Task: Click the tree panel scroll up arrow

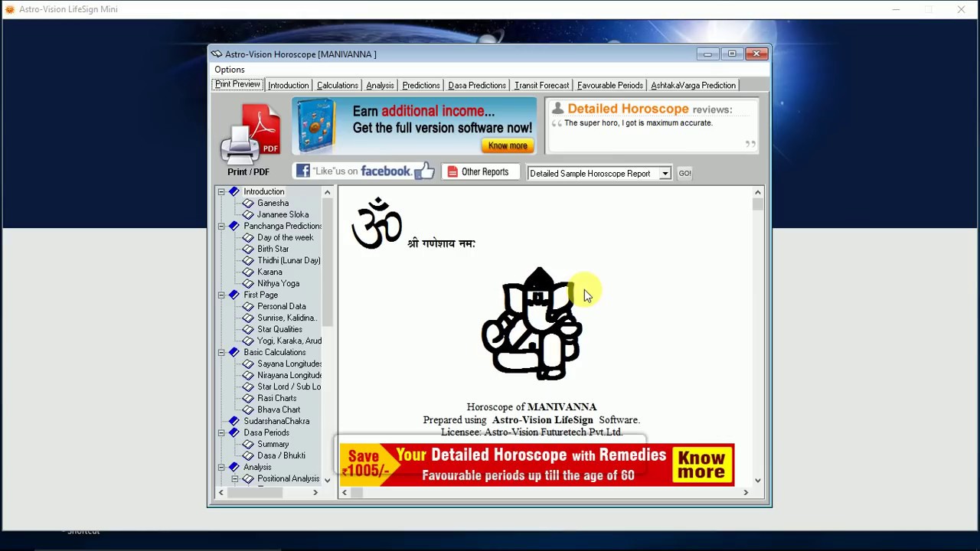Action: pos(328,192)
